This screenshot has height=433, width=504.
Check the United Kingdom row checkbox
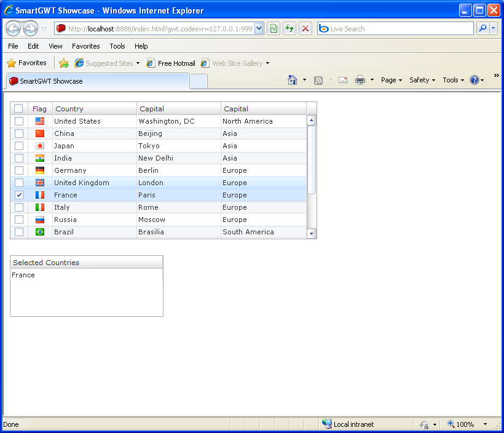coord(19,183)
